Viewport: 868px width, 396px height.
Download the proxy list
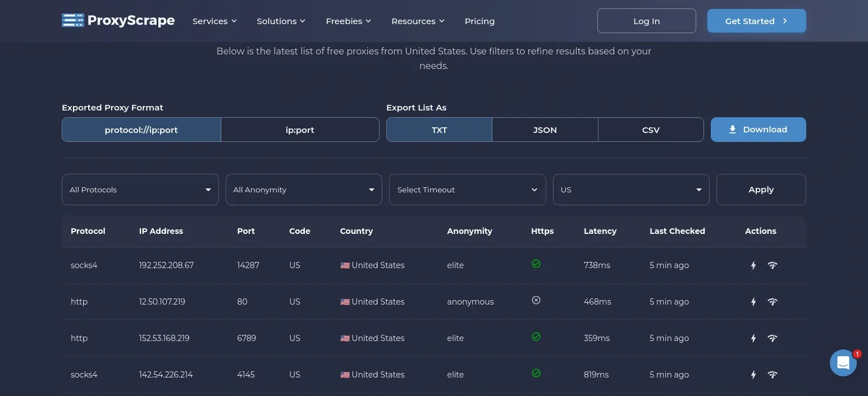758,130
